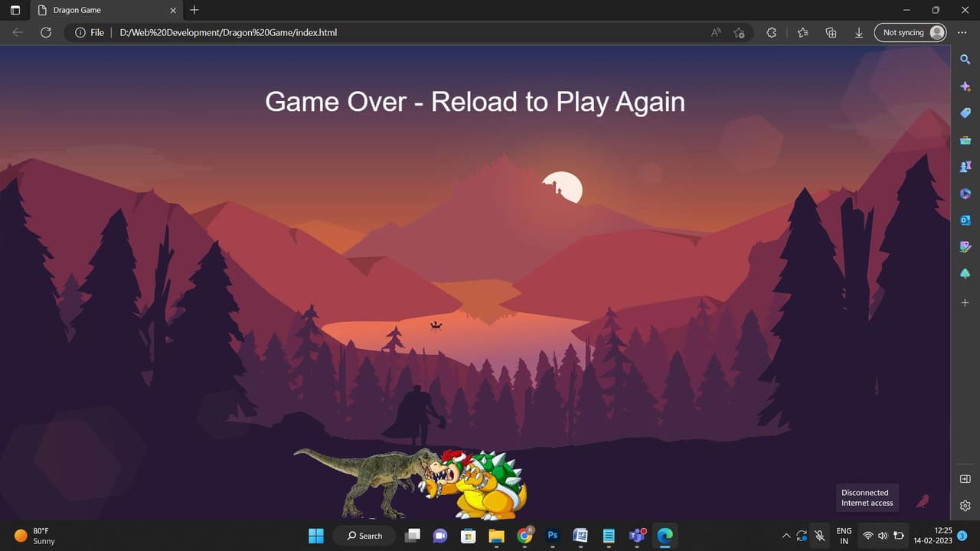This screenshot has width=980, height=551.
Task: Select the Dragon Game tab
Action: point(107,11)
